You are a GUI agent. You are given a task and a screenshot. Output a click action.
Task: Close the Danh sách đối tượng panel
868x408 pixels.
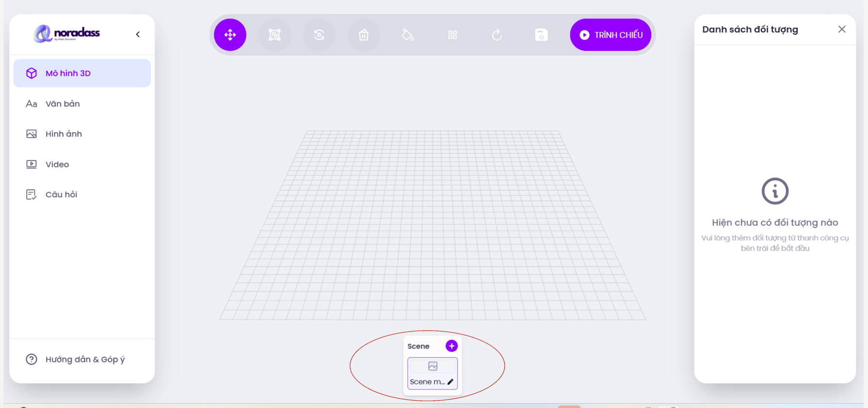click(x=842, y=29)
